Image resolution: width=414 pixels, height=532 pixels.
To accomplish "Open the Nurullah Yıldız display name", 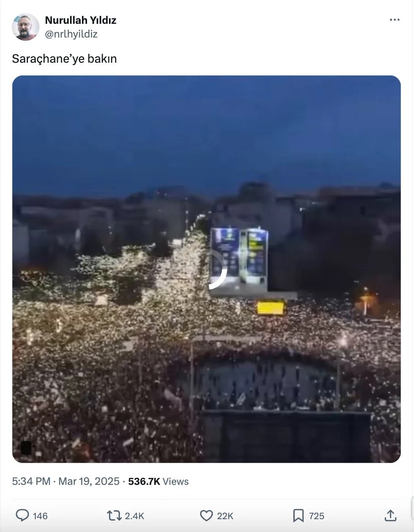I will 81,20.
